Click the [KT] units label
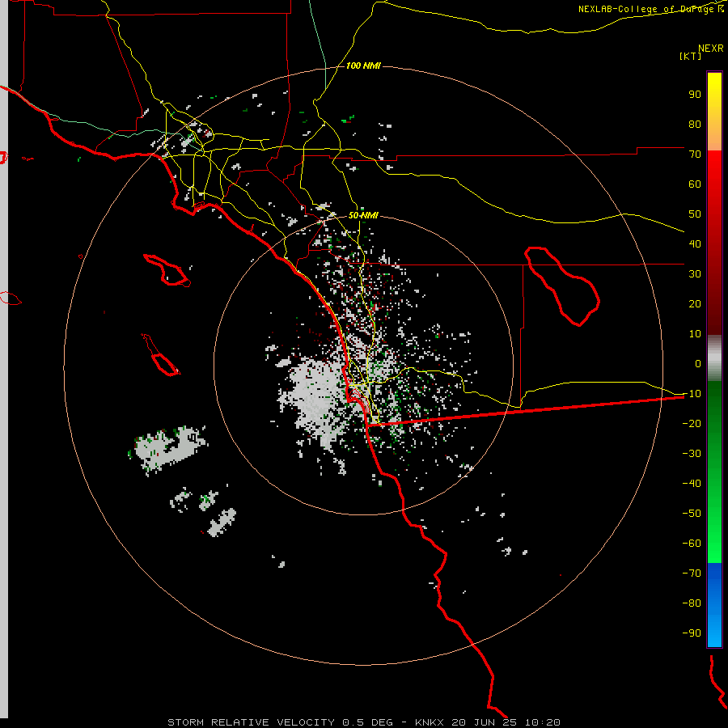The height and width of the screenshot is (728, 728). point(691,56)
